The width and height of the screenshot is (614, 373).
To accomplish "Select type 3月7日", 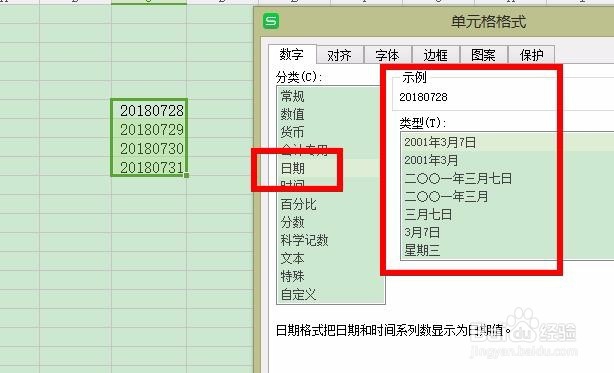I will [422, 232].
